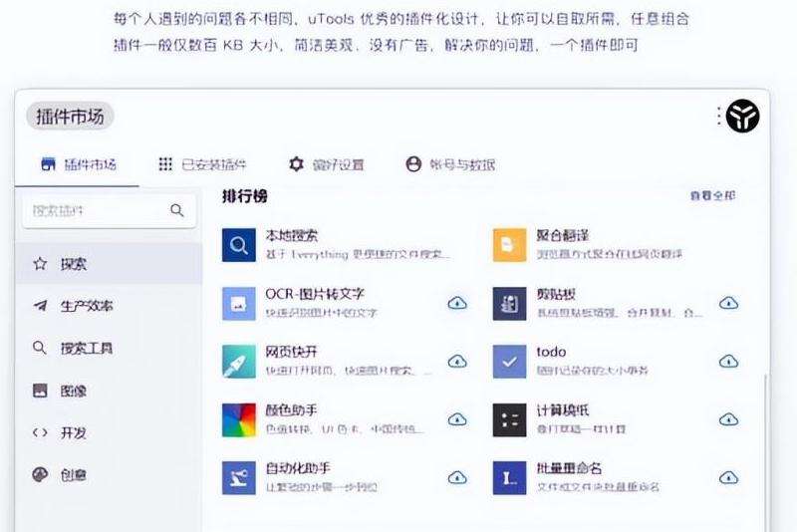Click the vertical scrollbar on the right edge

[x=766, y=452]
